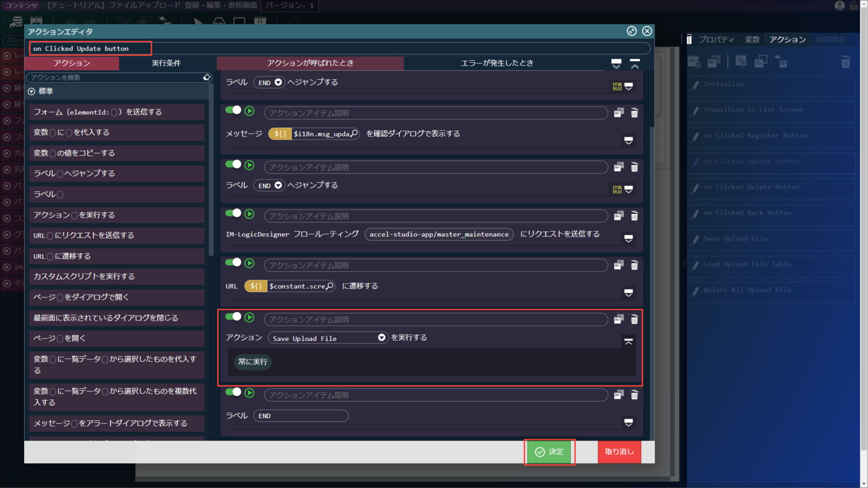Duplicate the IM-LogicDesigner request action item

click(618, 216)
